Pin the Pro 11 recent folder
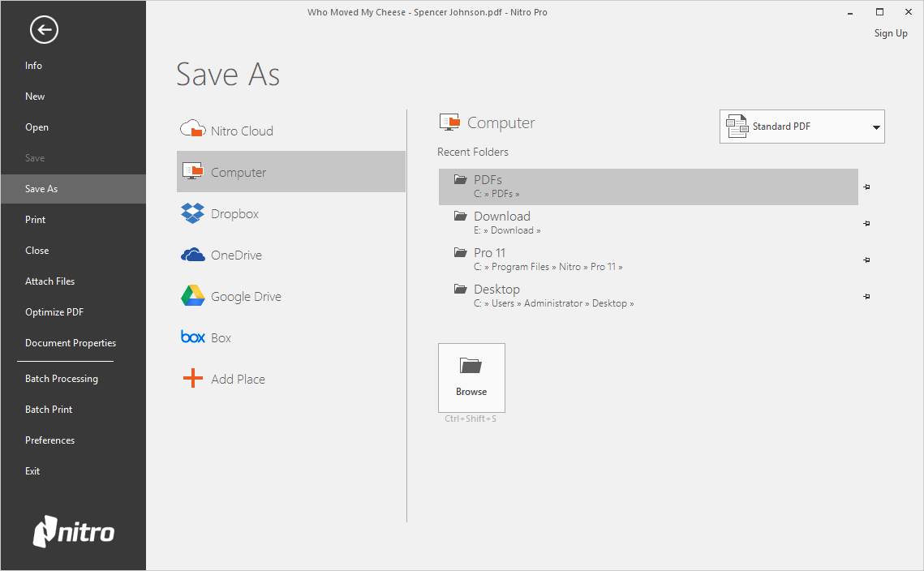This screenshot has height=571, width=924. pos(866,260)
